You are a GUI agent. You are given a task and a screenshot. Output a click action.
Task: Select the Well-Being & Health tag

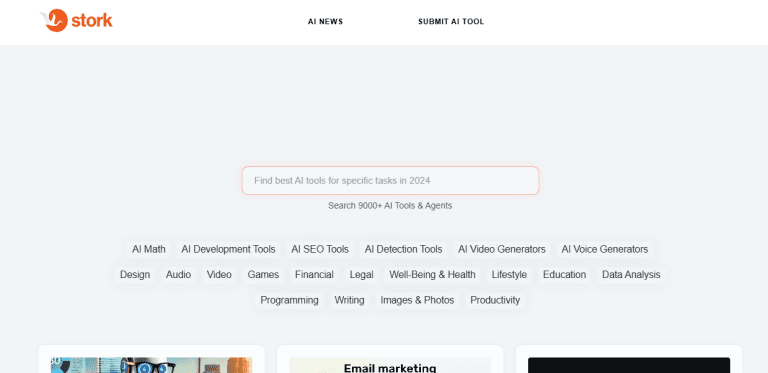coord(432,275)
